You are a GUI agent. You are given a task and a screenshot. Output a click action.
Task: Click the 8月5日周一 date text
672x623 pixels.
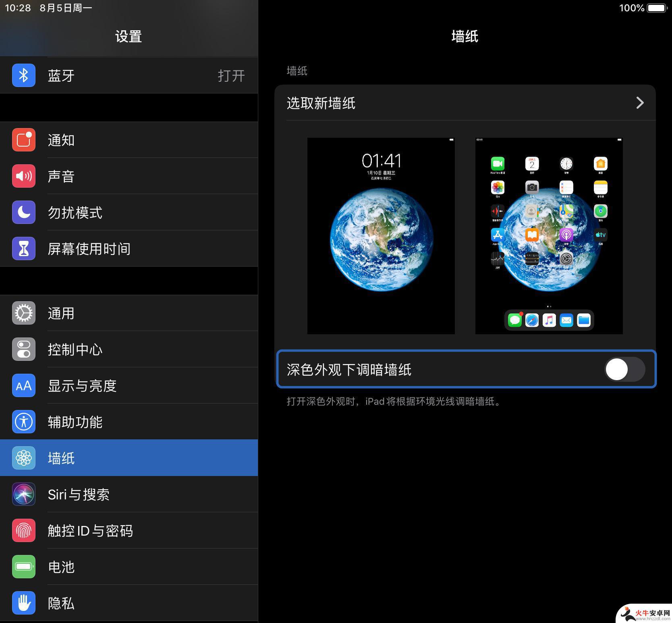coord(66,8)
